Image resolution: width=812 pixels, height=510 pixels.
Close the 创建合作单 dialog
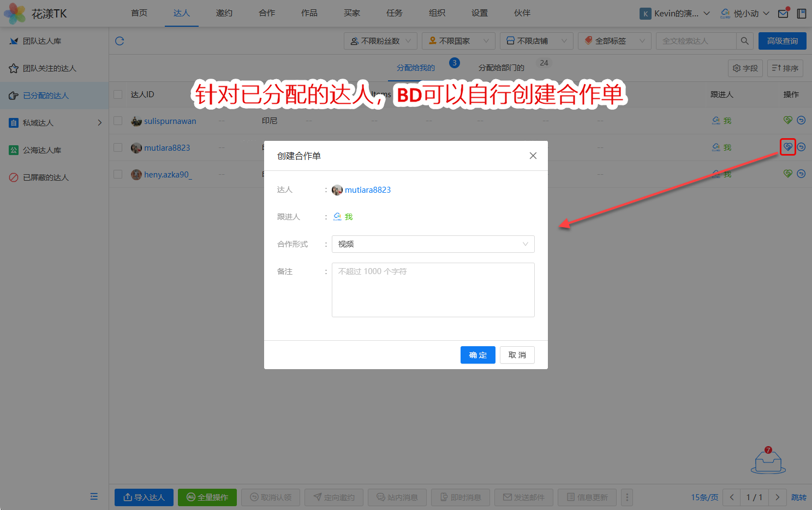(533, 156)
